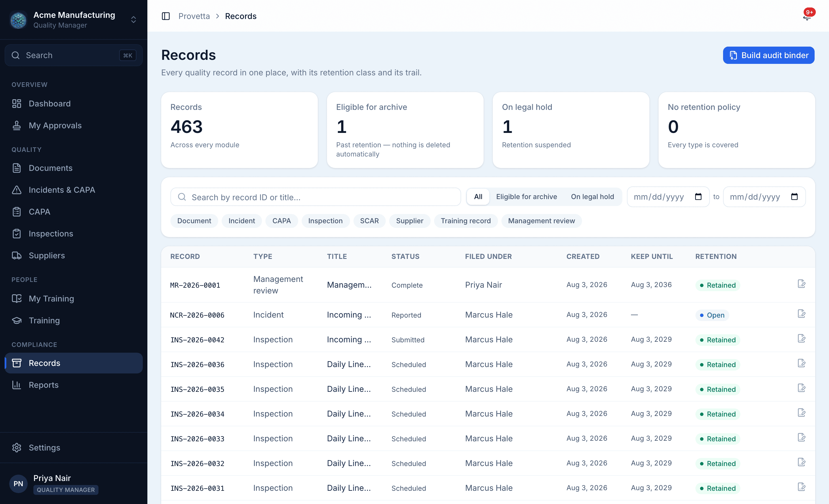The width and height of the screenshot is (829, 504).
Task: Switch to On legal hold tab
Action: [592, 197]
